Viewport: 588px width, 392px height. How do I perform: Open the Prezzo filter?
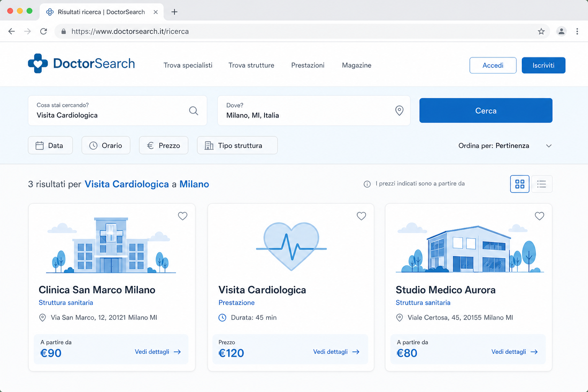point(163,145)
